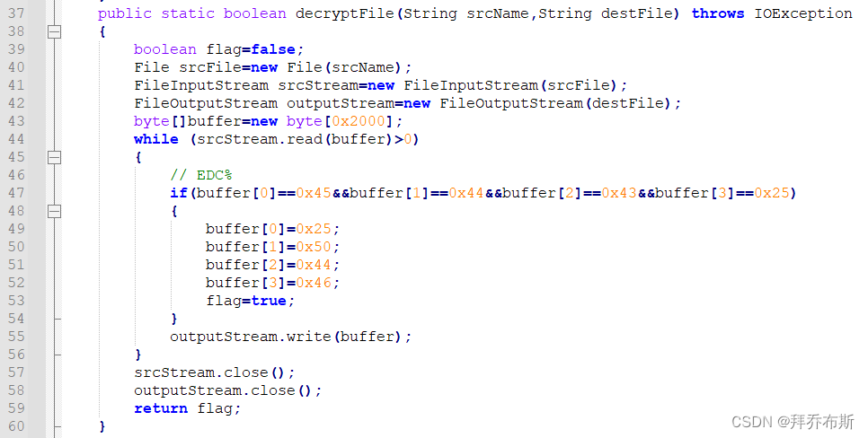Click the value 0x2000 on line 43

point(359,121)
